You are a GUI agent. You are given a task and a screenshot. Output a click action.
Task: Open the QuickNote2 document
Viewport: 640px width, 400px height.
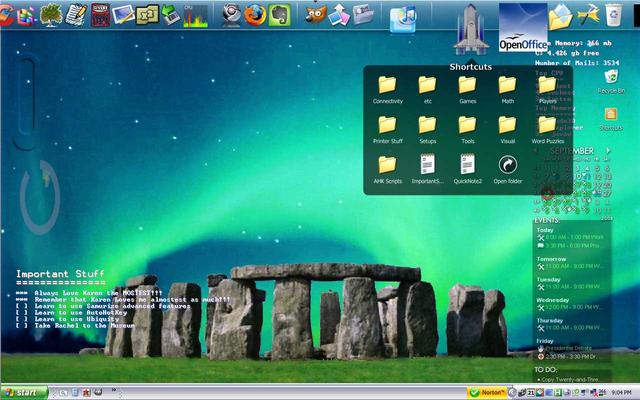click(x=467, y=167)
